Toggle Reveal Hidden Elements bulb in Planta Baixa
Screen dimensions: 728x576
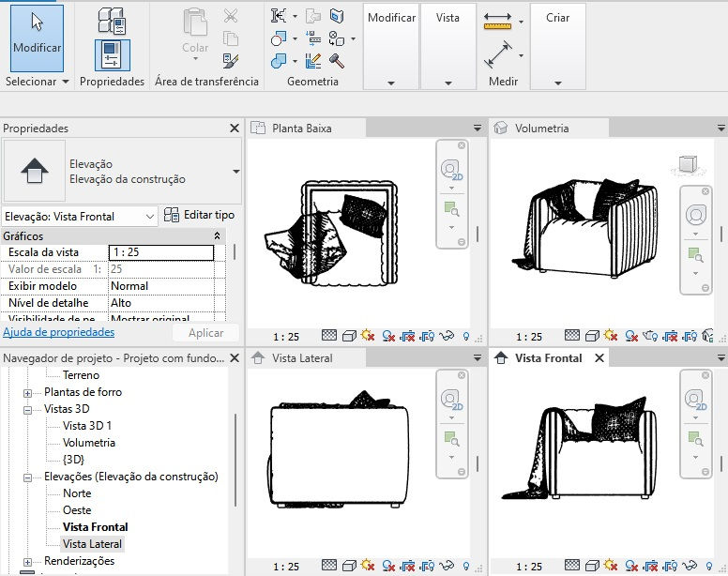466,336
